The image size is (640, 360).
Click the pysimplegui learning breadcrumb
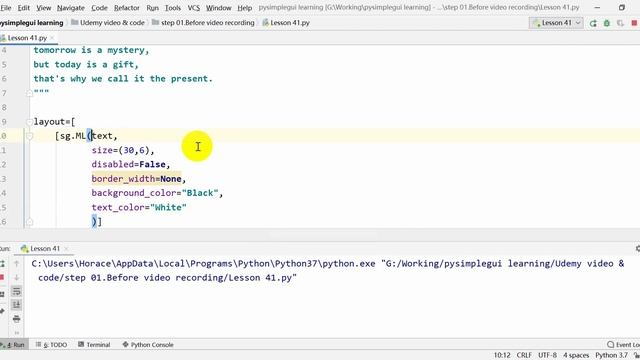(x=32, y=23)
